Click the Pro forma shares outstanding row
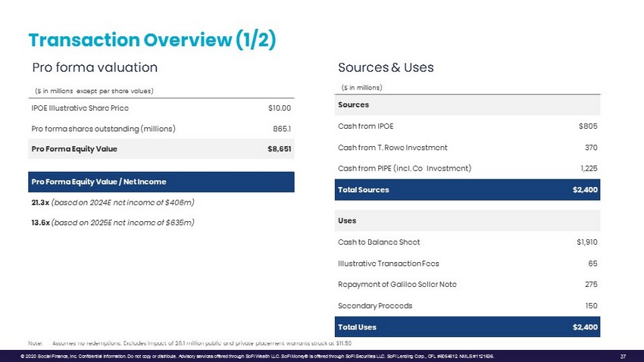The height and width of the screenshot is (362, 644). (x=161, y=128)
